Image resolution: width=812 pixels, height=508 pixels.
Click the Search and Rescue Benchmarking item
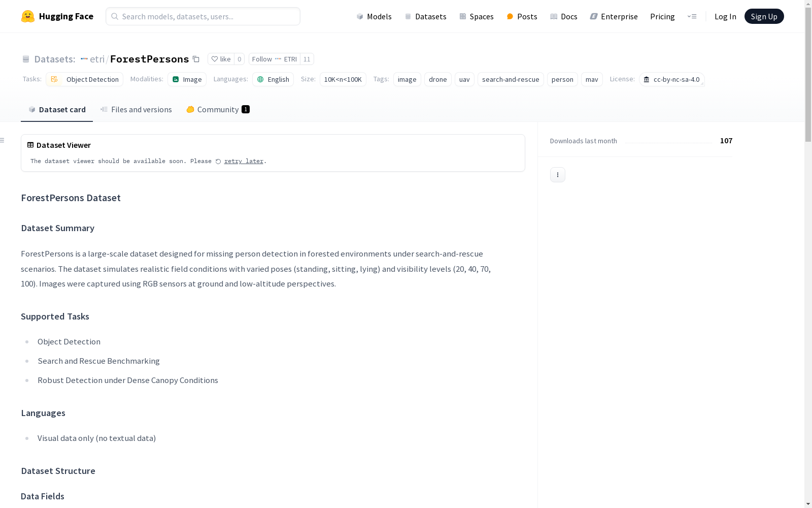pyautogui.click(x=98, y=361)
